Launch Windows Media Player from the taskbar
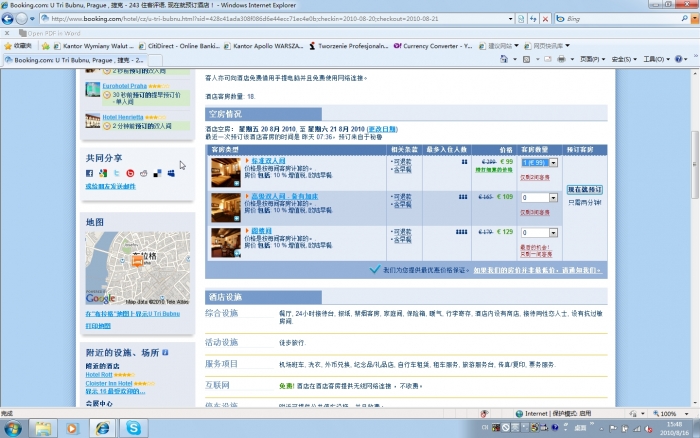 click(70, 427)
